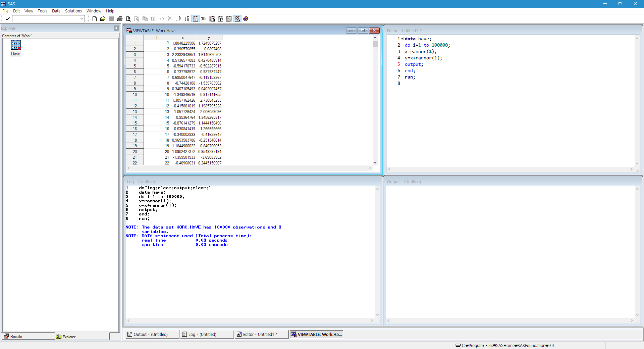Open Print Preview
This screenshot has width=644, height=349.
point(128,19)
